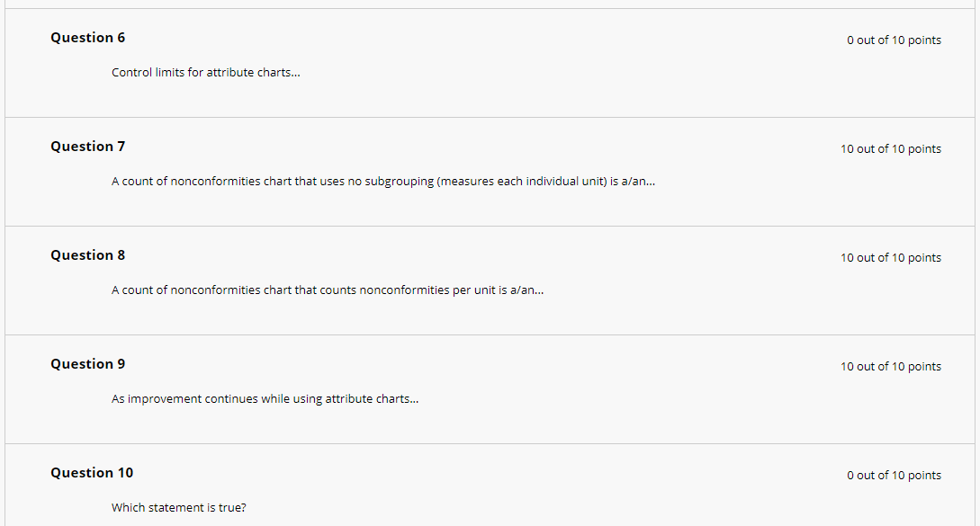
Task: Select the Question 7 heading
Action: (87, 147)
